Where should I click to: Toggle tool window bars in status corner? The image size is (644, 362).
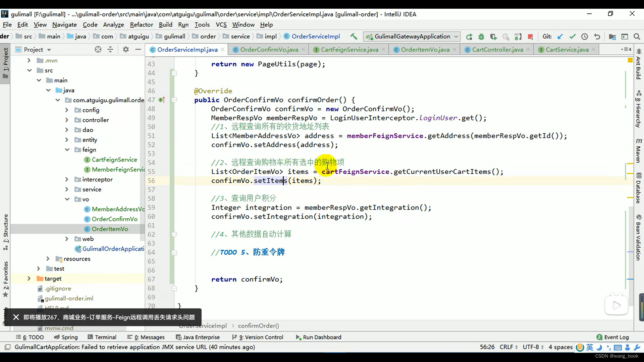pyautogui.click(x=7, y=347)
